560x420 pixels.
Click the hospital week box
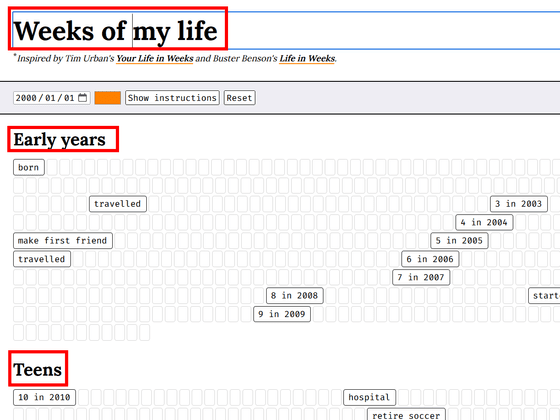tap(369, 398)
